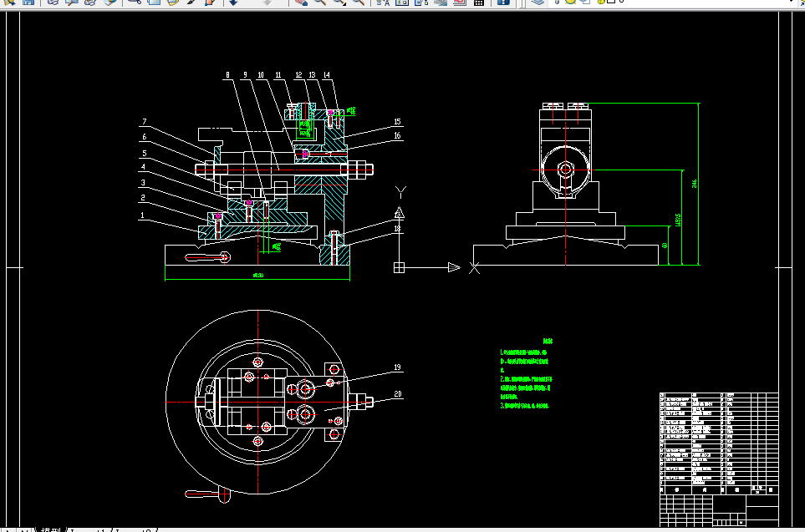
Task: Select the green base width dimension text
Action: (x=258, y=276)
